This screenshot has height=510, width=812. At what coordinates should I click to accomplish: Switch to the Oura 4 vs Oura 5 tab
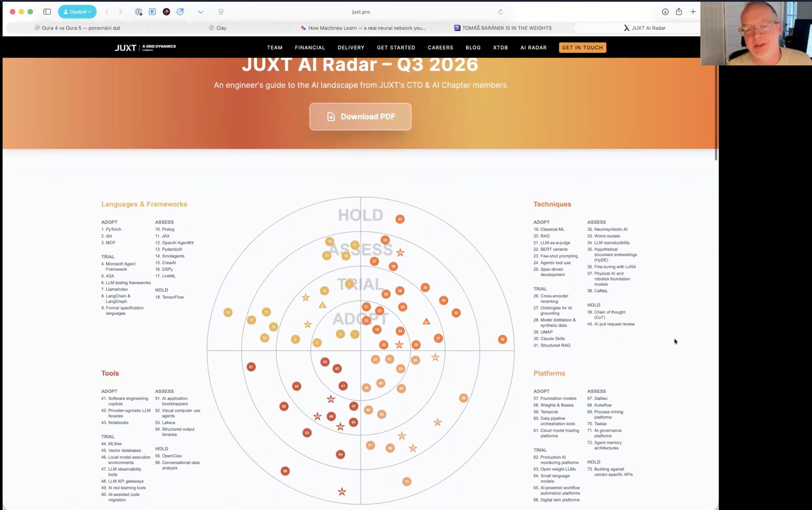[x=77, y=28]
